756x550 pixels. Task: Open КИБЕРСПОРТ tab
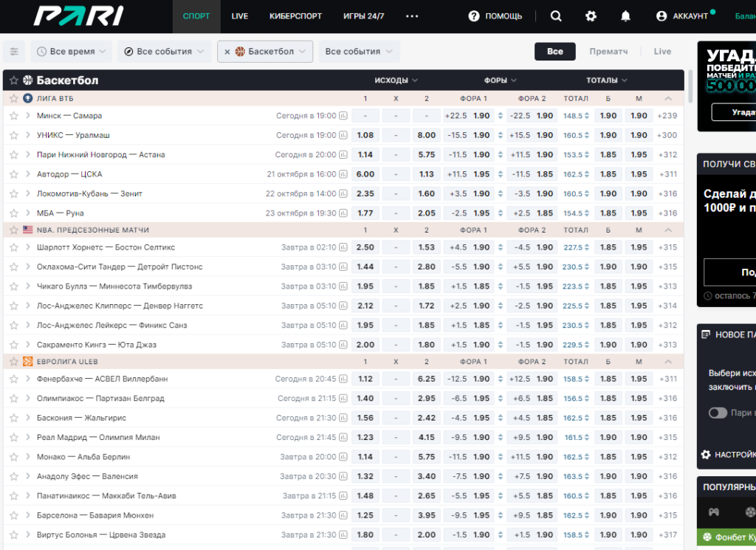coord(295,16)
